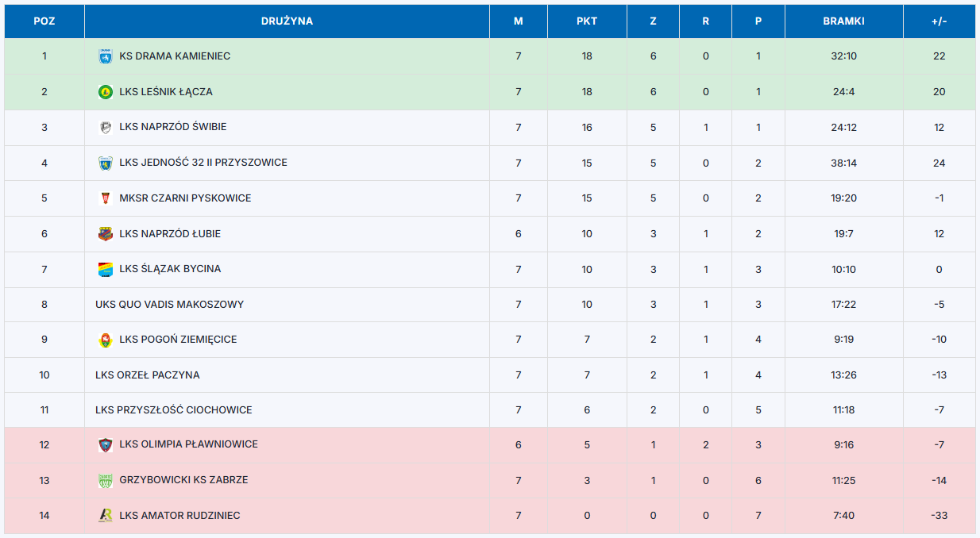The height and width of the screenshot is (538, 980).
Task: Open LKS Przyszłość Ciochowice team page
Action: point(173,410)
